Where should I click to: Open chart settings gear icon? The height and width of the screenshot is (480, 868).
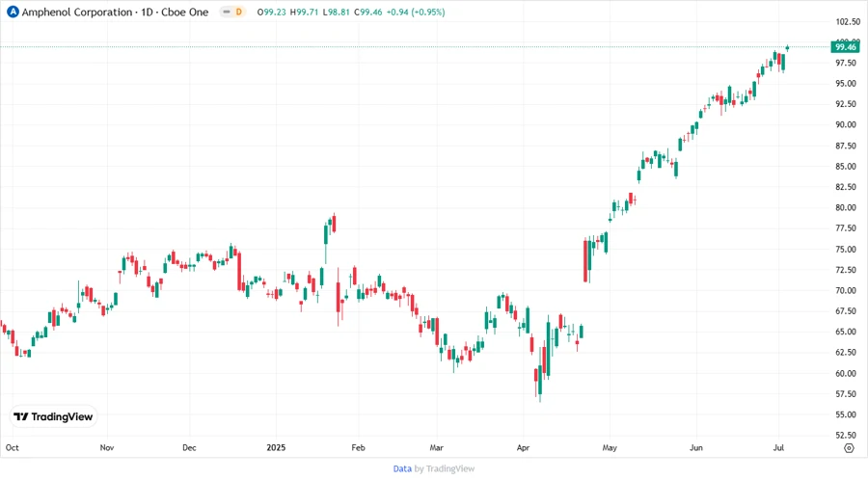click(x=849, y=448)
